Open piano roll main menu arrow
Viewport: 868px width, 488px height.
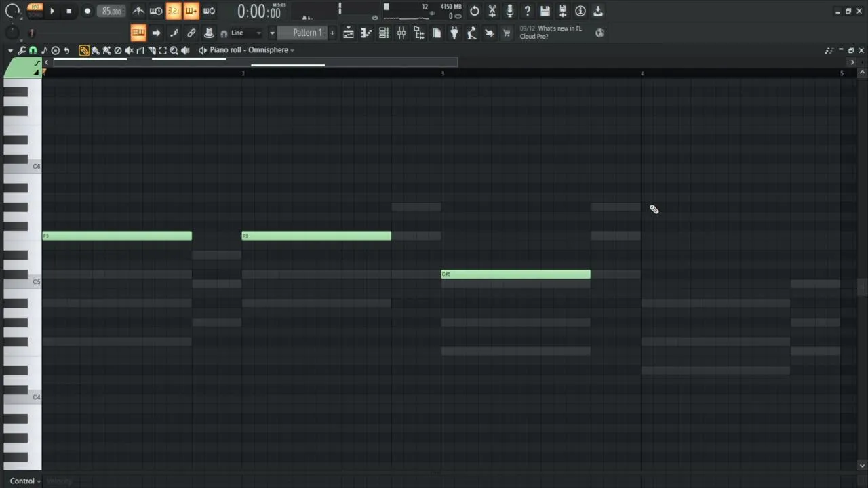click(x=10, y=50)
